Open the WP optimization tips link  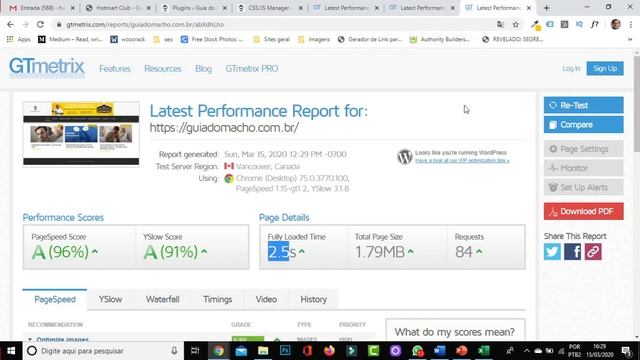click(x=462, y=160)
